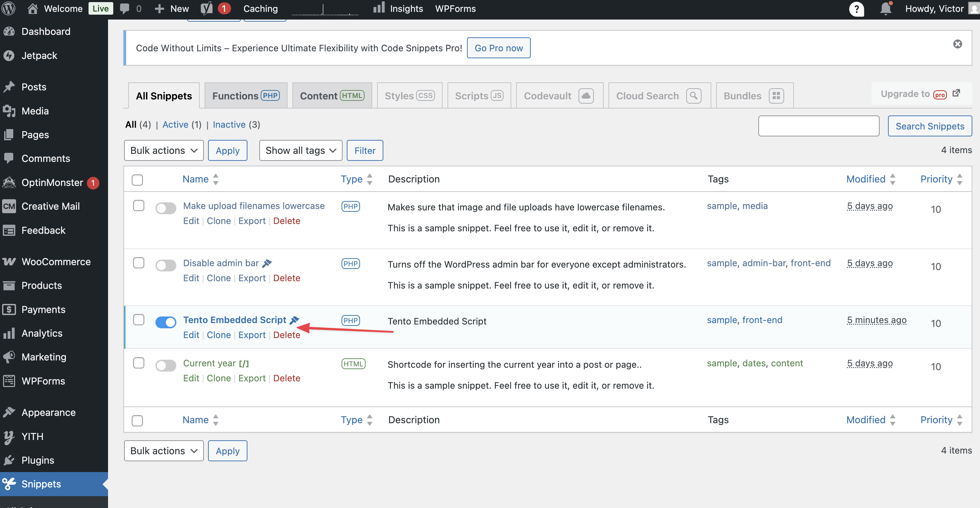This screenshot has width=980, height=508.
Task: Dismiss the Go Pro notice
Action: [x=957, y=44]
